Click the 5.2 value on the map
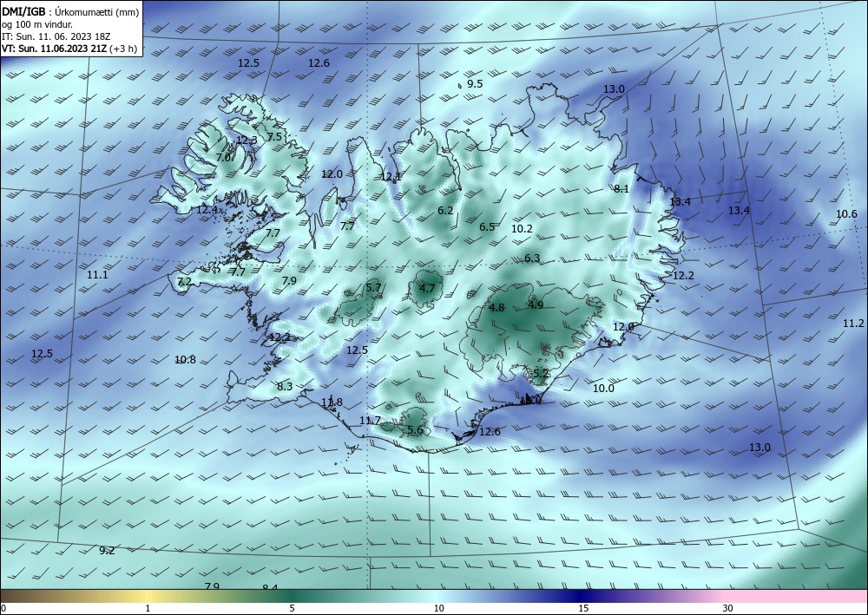Viewport: 868px width, 615px height. 541,373
